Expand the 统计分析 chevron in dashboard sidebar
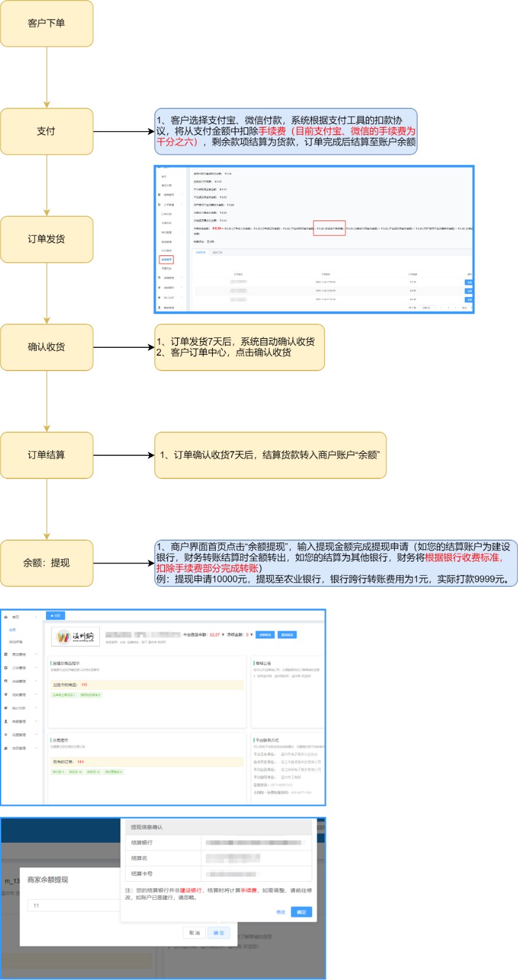This screenshot has height=980, width=518. click(x=36, y=707)
